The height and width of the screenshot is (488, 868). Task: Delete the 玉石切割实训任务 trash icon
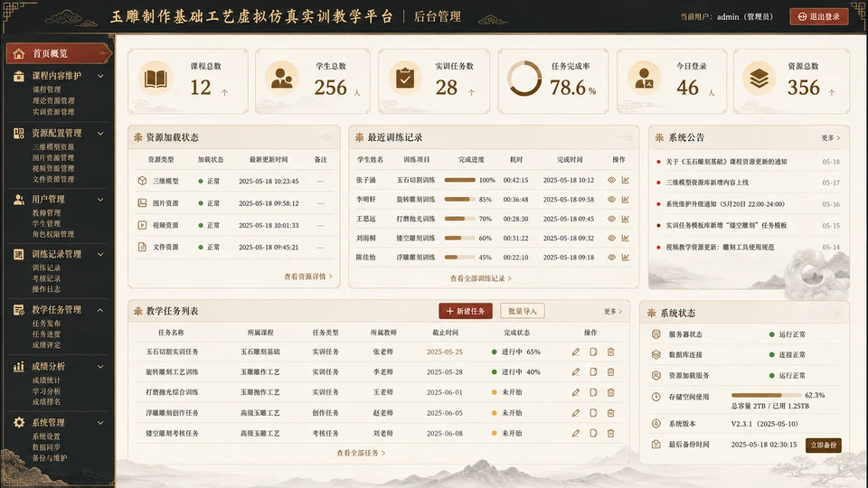pyautogui.click(x=610, y=352)
